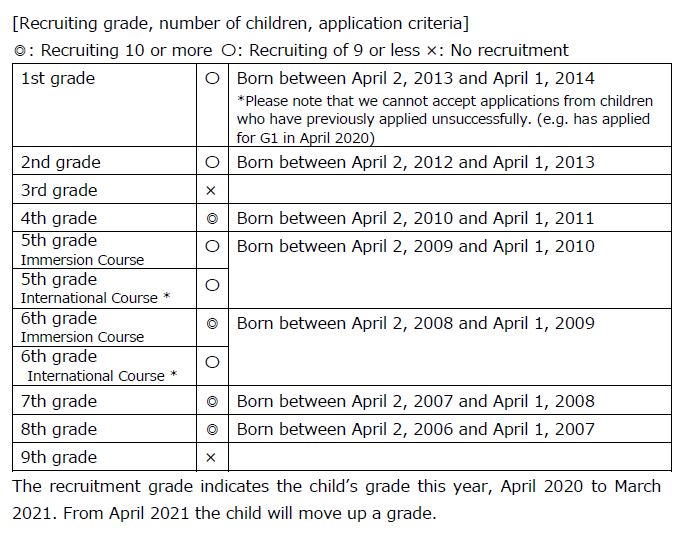Click the X symbol in 9th grade row
Image resolution: width=696 pixels, height=537 pixels.
211,458
